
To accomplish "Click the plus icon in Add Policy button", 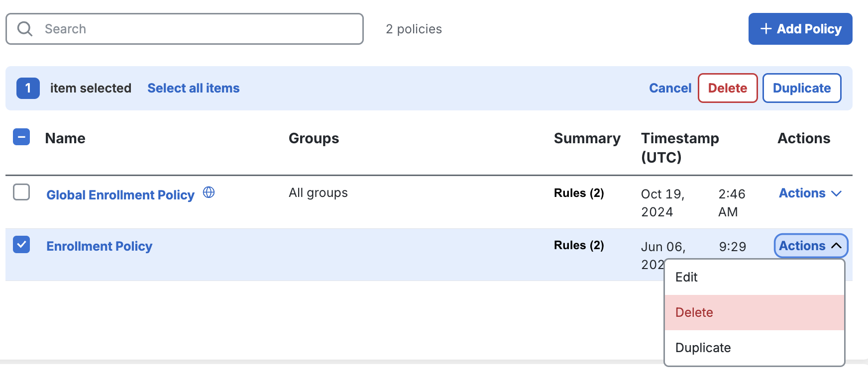I will [x=765, y=29].
